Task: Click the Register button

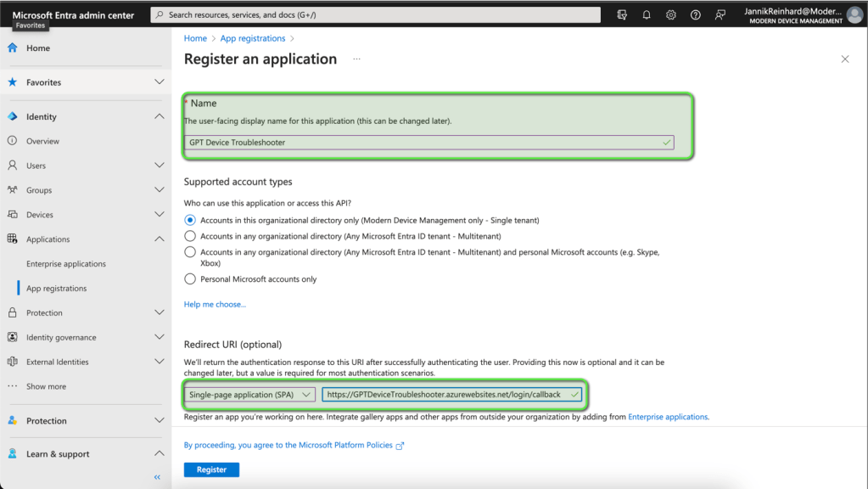Action: pyautogui.click(x=211, y=469)
